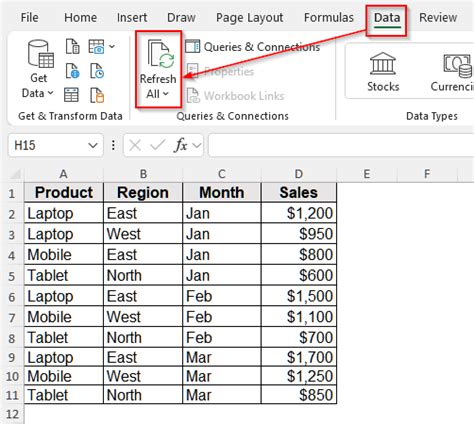Click the Enter checkmark icon
Image resolution: width=474 pixels, height=424 pixels.
click(x=157, y=145)
